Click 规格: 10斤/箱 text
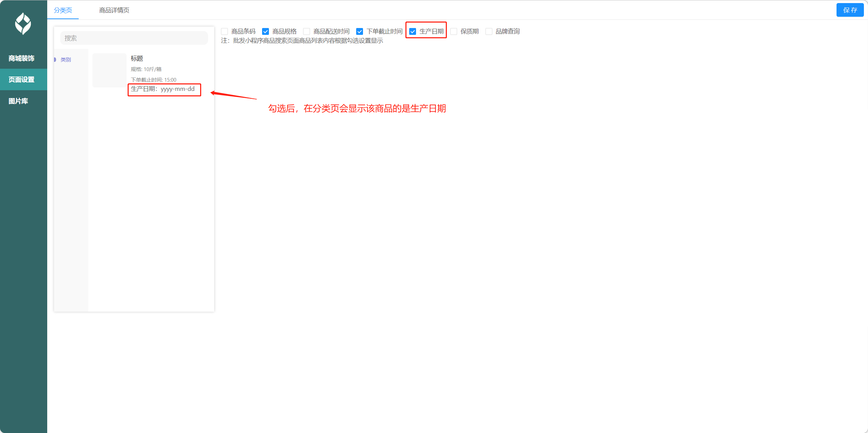 point(146,69)
